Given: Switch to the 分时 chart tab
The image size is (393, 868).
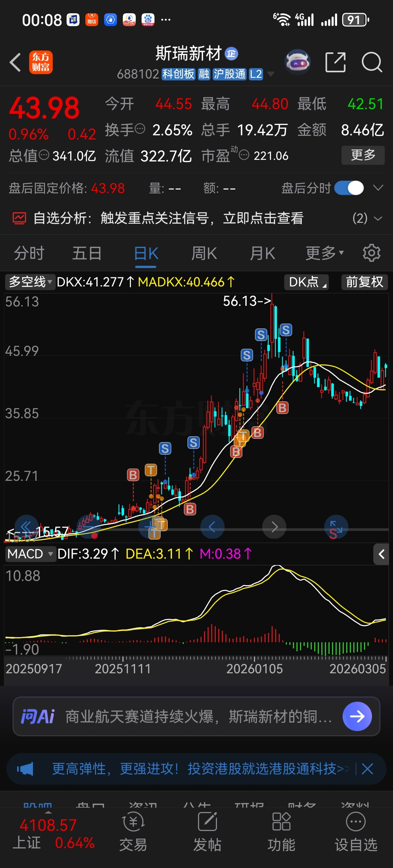Looking at the screenshot, I should [29, 253].
